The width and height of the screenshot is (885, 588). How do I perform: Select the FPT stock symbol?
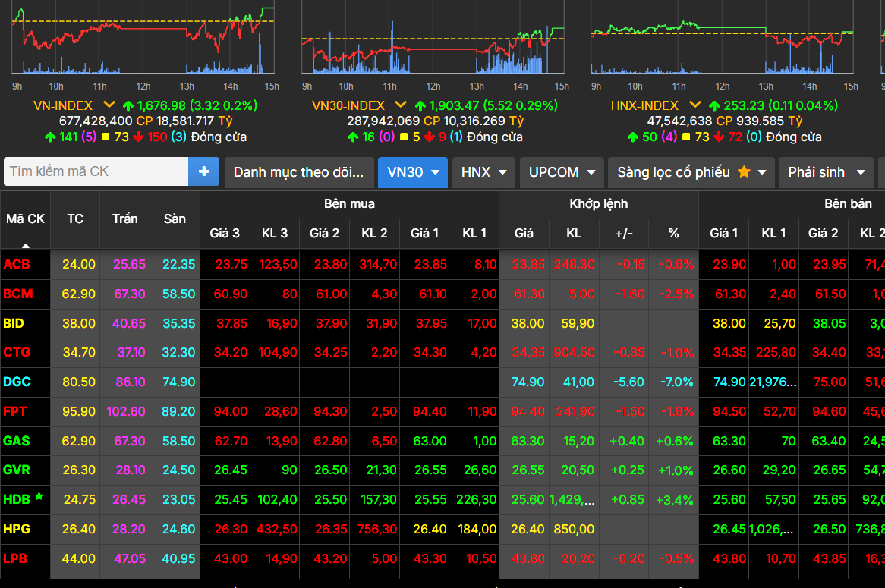16,411
